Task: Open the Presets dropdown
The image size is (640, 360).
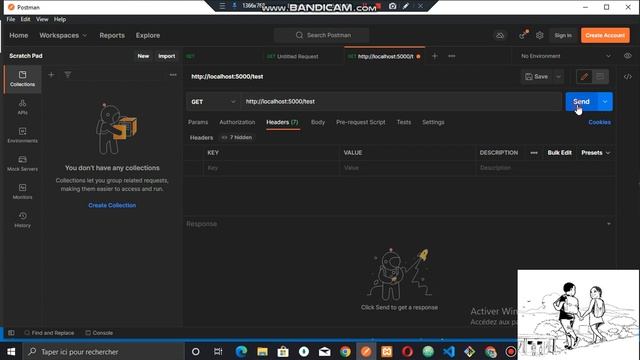Action: click(596, 153)
